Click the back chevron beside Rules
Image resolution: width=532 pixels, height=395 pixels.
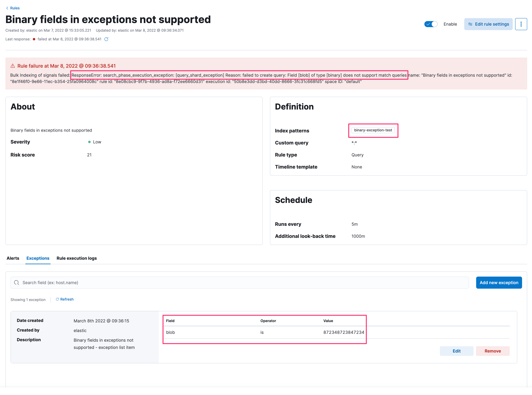point(7,8)
